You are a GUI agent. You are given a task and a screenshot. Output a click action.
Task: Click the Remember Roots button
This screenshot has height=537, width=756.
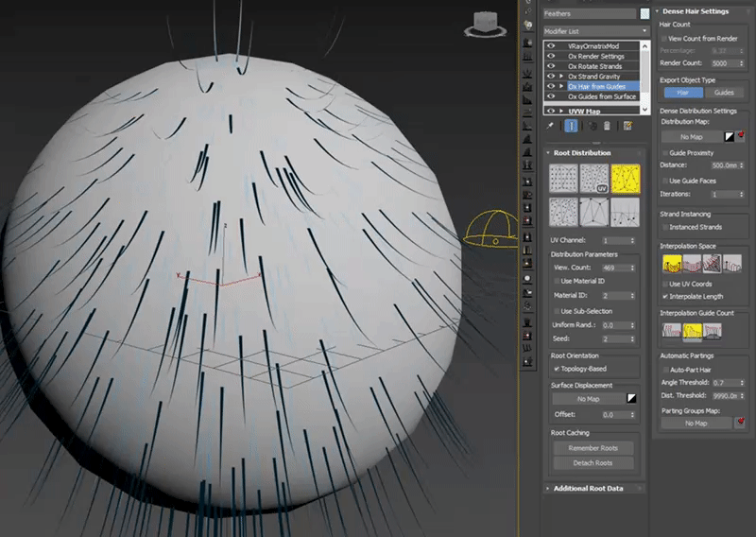click(593, 447)
